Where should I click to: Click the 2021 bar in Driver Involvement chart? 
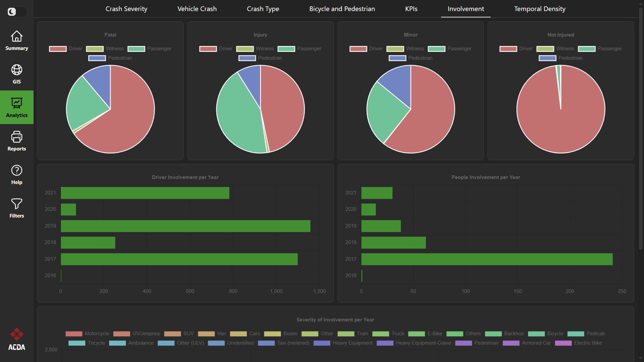[x=145, y=193]
